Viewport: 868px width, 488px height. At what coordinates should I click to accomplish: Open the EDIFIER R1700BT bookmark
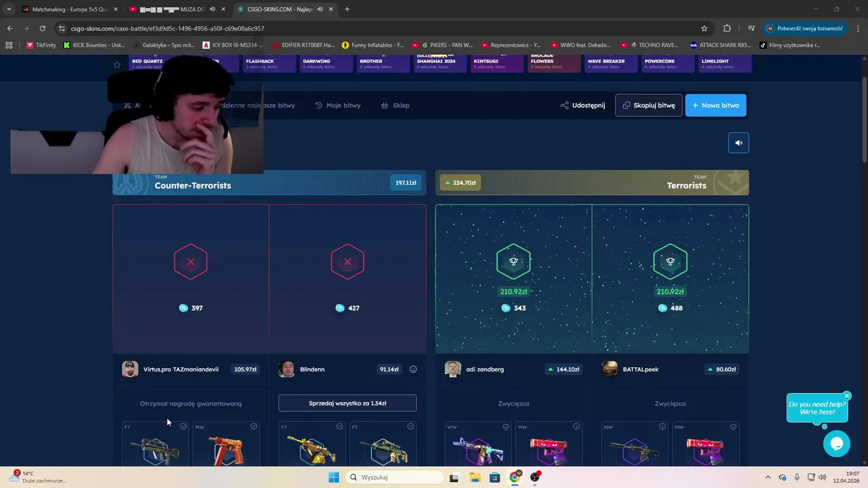click(303, 45)
